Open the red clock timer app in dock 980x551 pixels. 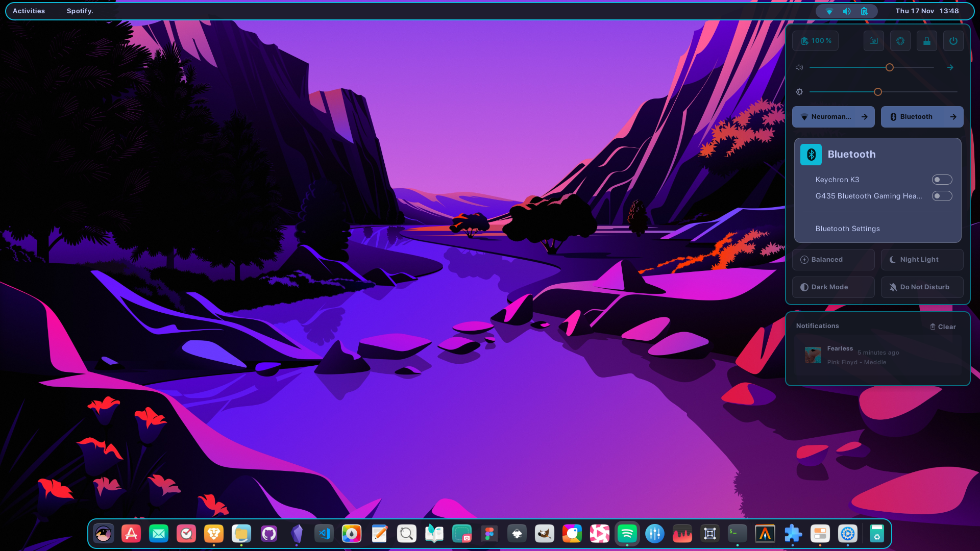point(186,534)
